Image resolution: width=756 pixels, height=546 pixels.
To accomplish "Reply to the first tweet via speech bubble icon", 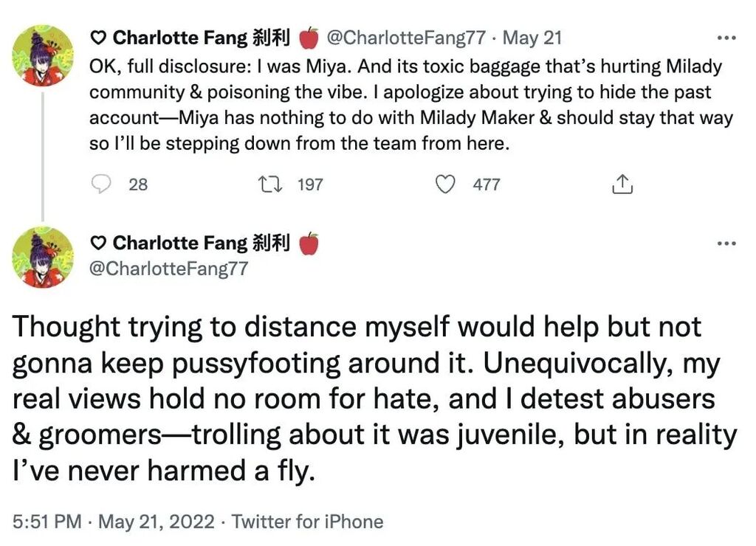I will click(102, 184).
